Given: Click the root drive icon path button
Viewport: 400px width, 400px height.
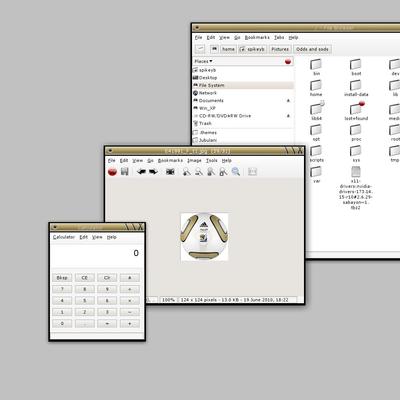Looking at the screenshot, I should 214,49.
